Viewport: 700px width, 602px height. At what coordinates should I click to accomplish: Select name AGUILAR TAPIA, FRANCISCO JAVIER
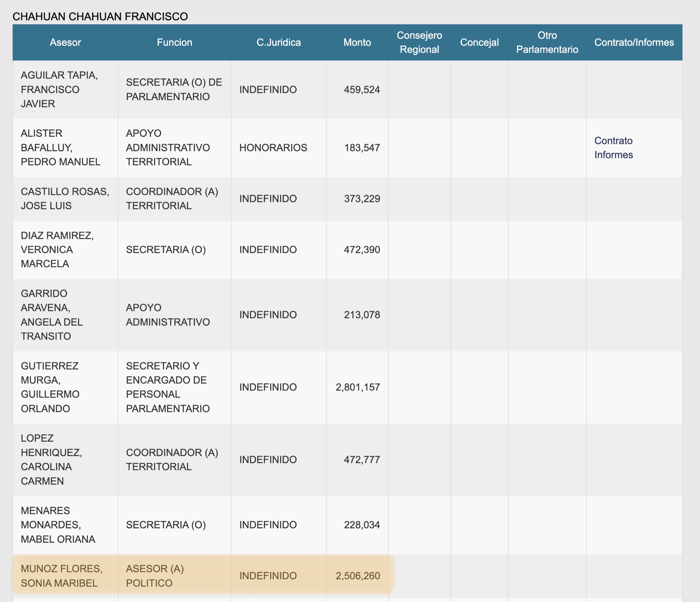pos(59,89)
